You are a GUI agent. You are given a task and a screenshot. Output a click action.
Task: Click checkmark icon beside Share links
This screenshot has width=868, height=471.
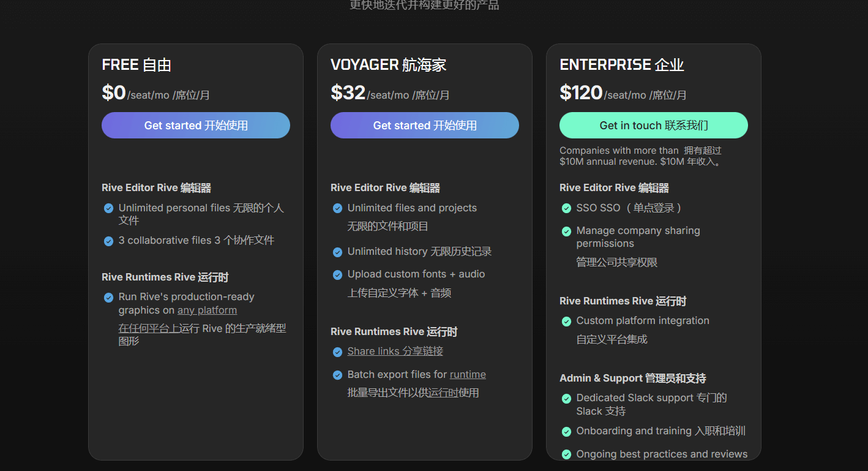click(337, 352)
